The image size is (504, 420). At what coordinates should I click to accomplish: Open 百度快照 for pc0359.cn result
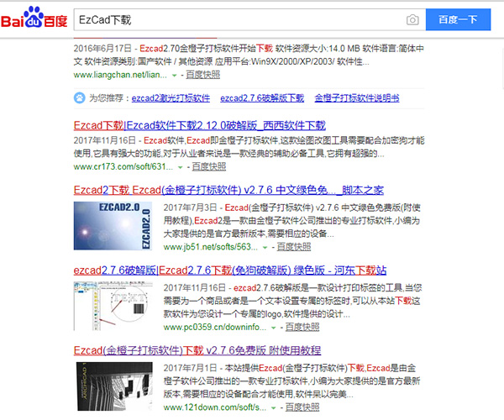[302, 327]
